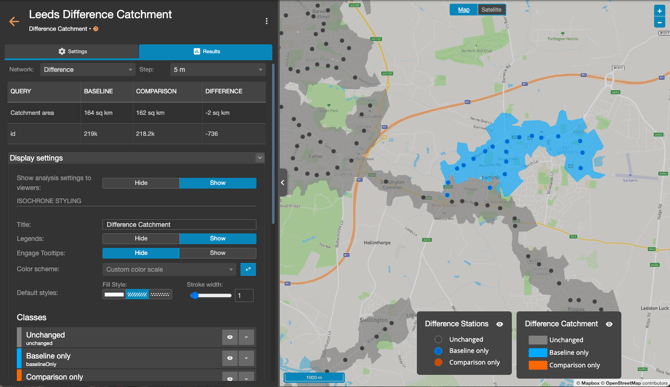Screen dimensions: 670x387
Task: Select the dotted fill style
Action: pos(160,294)
